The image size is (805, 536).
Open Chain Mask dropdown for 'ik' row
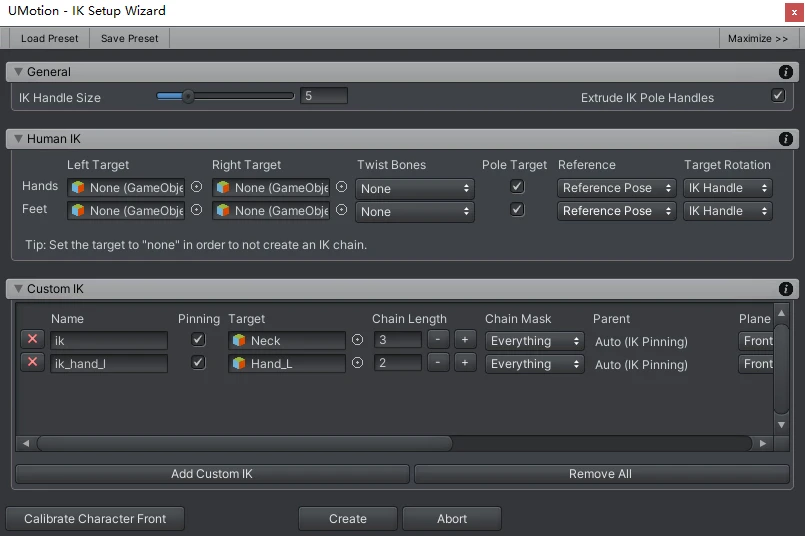coord(534,341)
